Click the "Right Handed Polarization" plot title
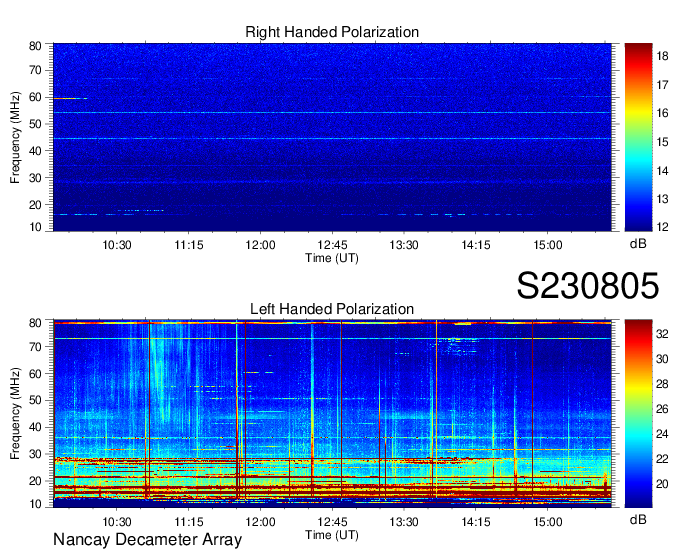This screenshot has height=552, width=680. pyautogui.click(x=332, y=32)
